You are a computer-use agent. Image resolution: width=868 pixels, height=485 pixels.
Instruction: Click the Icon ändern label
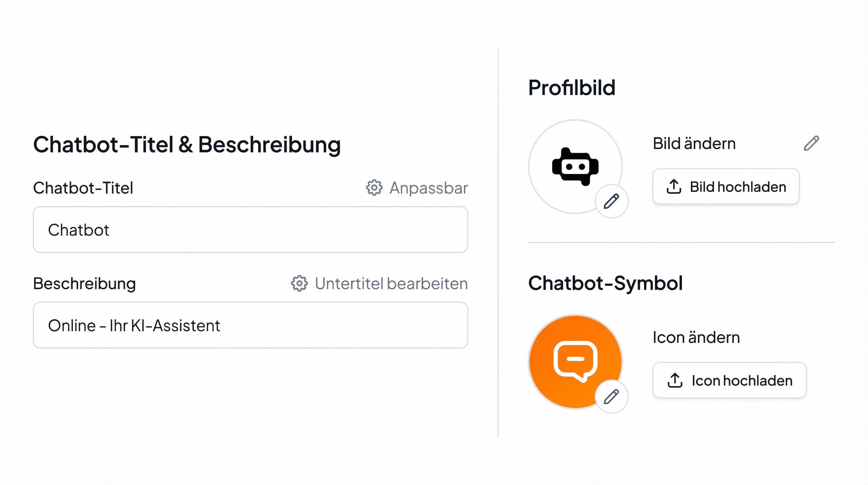point(696,337)
